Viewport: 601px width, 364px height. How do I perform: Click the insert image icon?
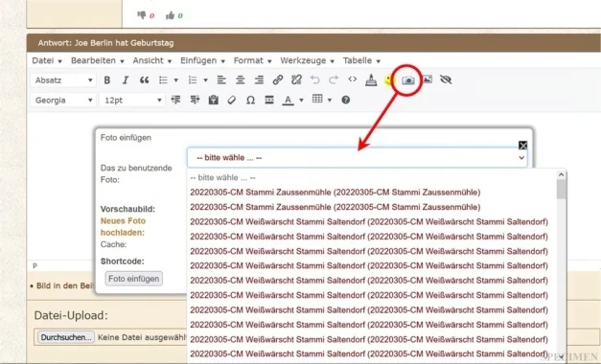(x=428, y=80)
